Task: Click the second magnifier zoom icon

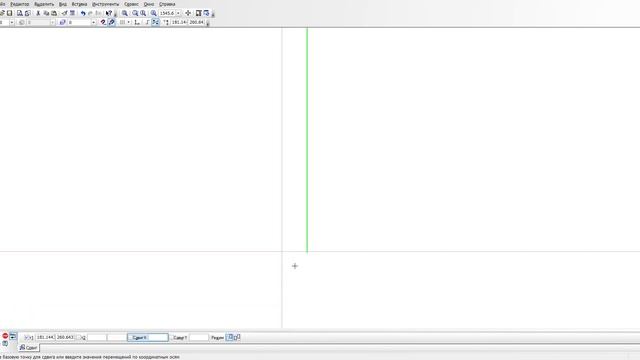Action: click(x=135, y=13)
